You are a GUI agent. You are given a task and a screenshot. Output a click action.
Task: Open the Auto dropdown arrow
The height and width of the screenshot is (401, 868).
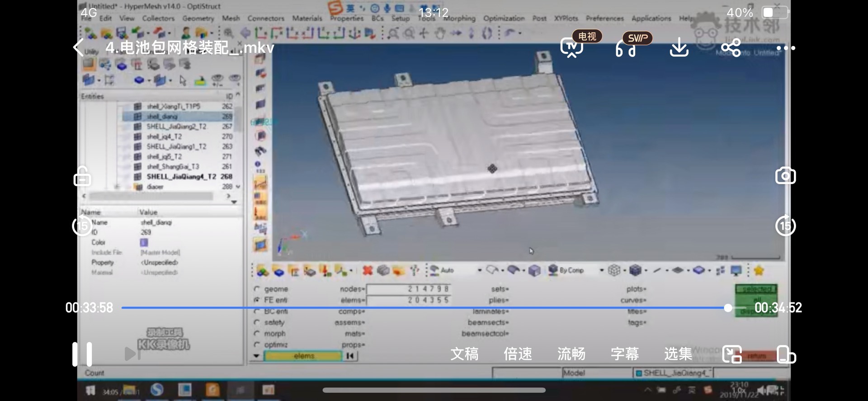(479, 270)
